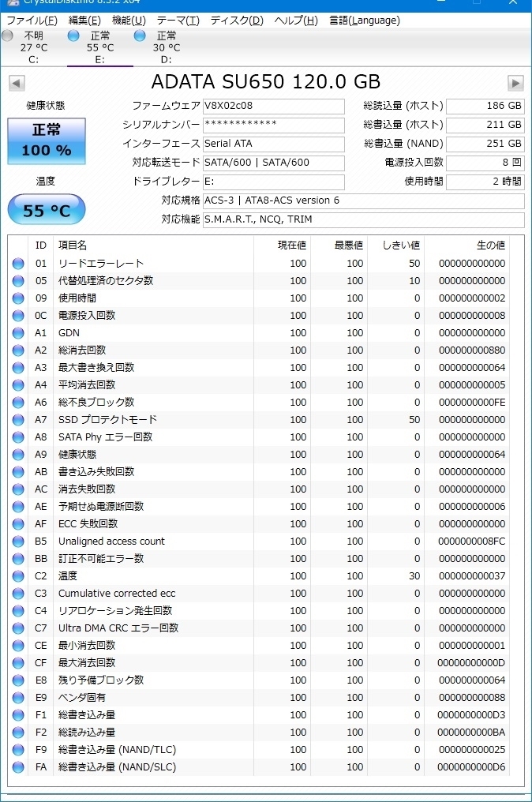This screenshot has height=802, width=532.
Task: Go to next disk with right arrow
Action: click(515, 83)
